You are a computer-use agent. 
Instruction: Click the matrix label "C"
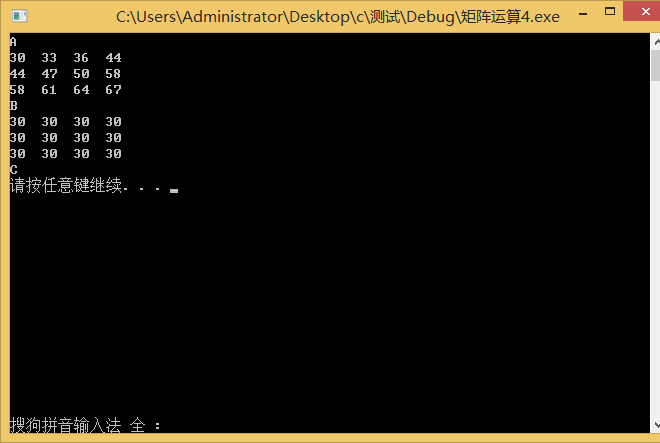click(13, 170)
